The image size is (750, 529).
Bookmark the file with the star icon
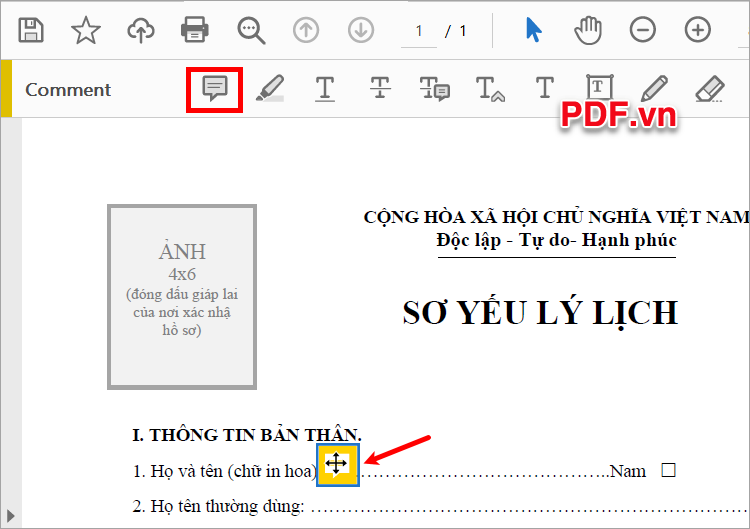(x=86, y=30)
